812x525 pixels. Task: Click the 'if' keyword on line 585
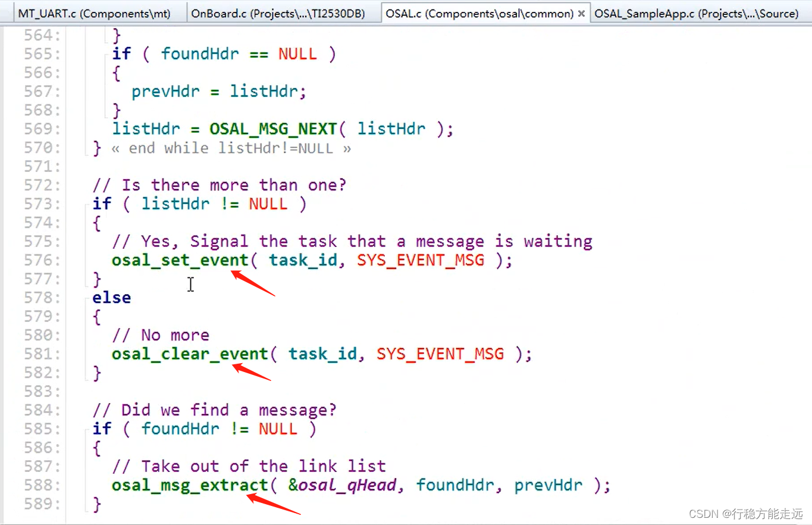point(102,429)
